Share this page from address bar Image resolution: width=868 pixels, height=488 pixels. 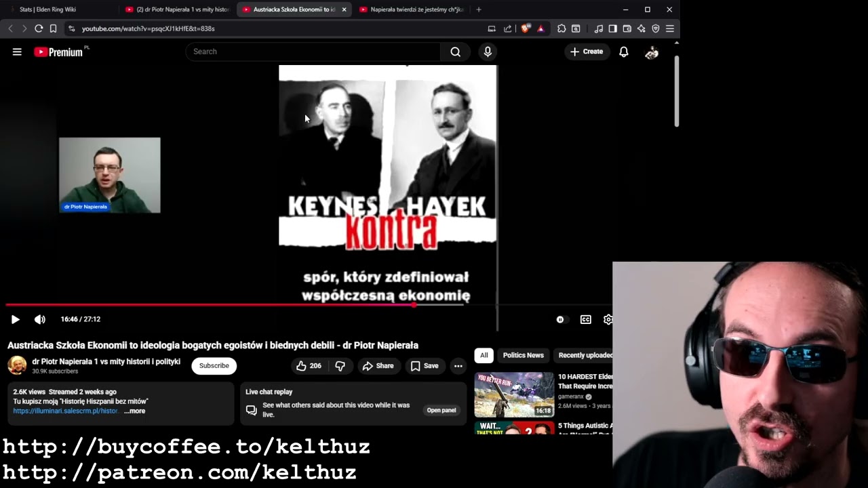pyautogui.click(x=508, y=28)
